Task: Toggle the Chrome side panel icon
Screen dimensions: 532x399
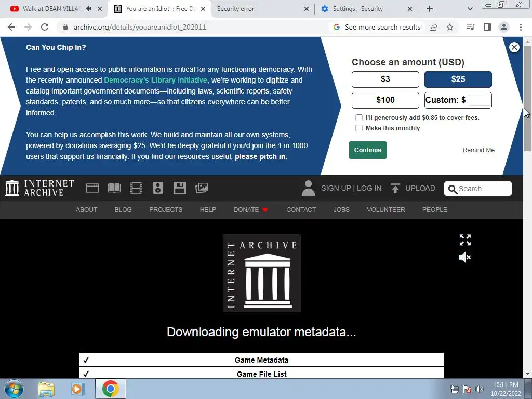Action: tap(487, 27)
